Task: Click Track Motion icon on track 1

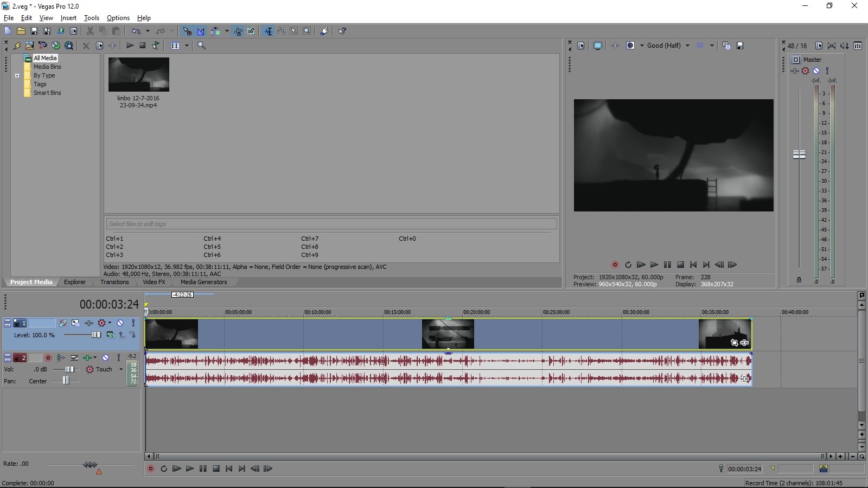Action: pyautogui.click(x=75, y=323)
